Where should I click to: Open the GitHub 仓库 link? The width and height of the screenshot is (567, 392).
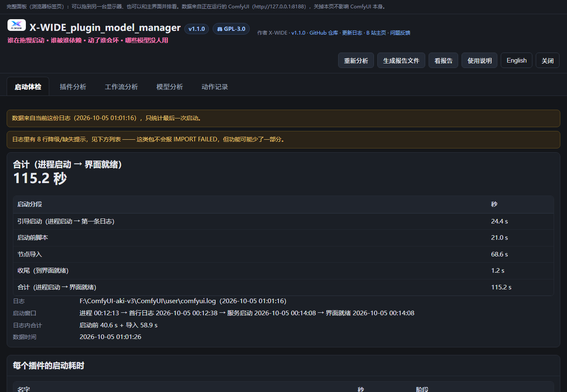pos(324,33)
